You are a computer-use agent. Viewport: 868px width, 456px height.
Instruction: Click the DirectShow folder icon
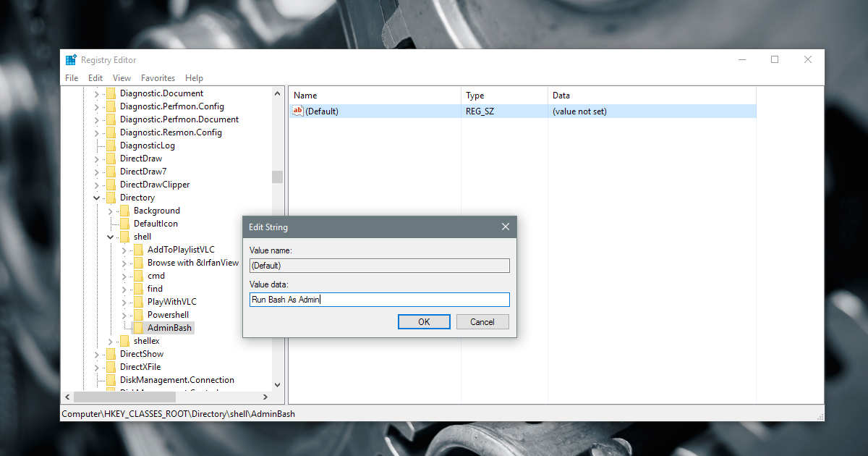coord(110,354)
